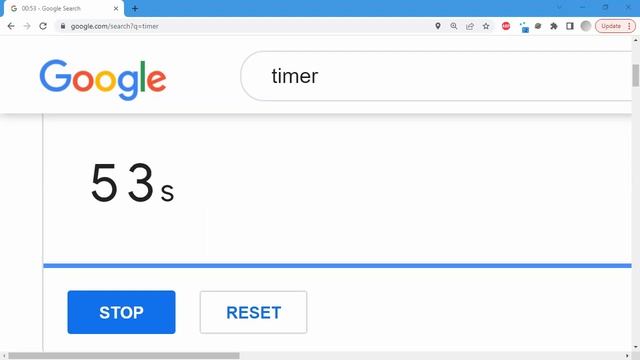Reset the timer

[253, 312]
